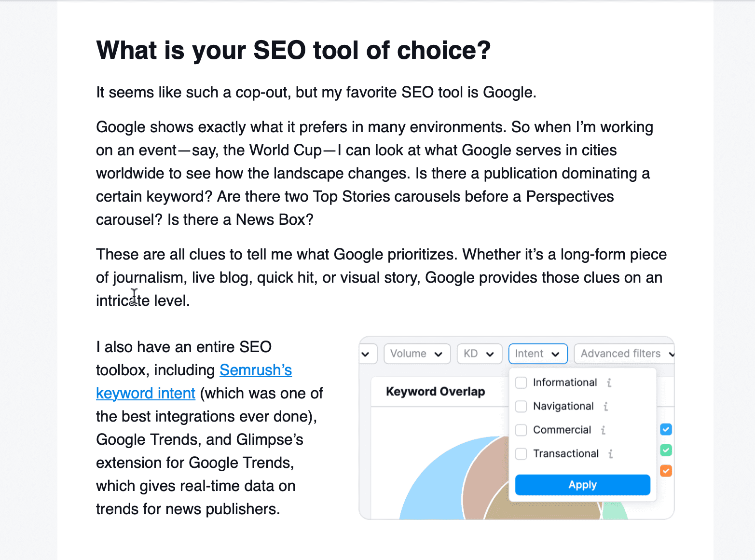Image resolution: width=755 pixels, height=560 pixels.
Task: Click the Apply button
Action: [582, 485]
